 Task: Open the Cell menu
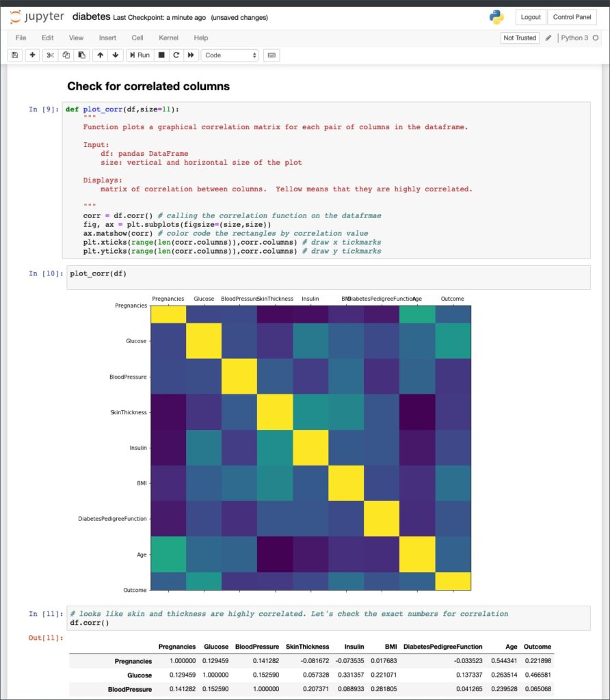(137, 38)
